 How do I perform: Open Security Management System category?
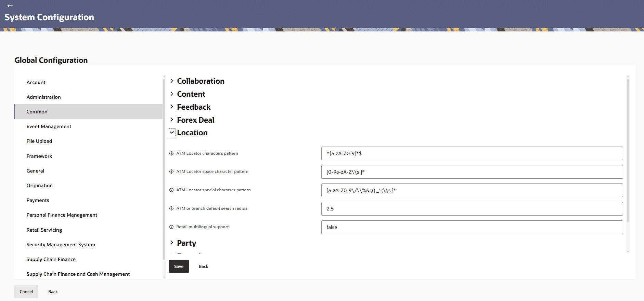tap(88, 245)
